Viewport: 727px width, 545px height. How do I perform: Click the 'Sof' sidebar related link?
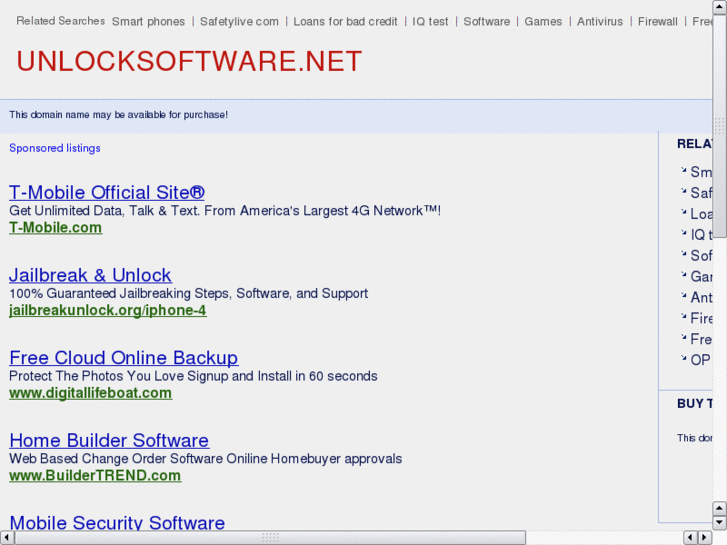[701, 256]
